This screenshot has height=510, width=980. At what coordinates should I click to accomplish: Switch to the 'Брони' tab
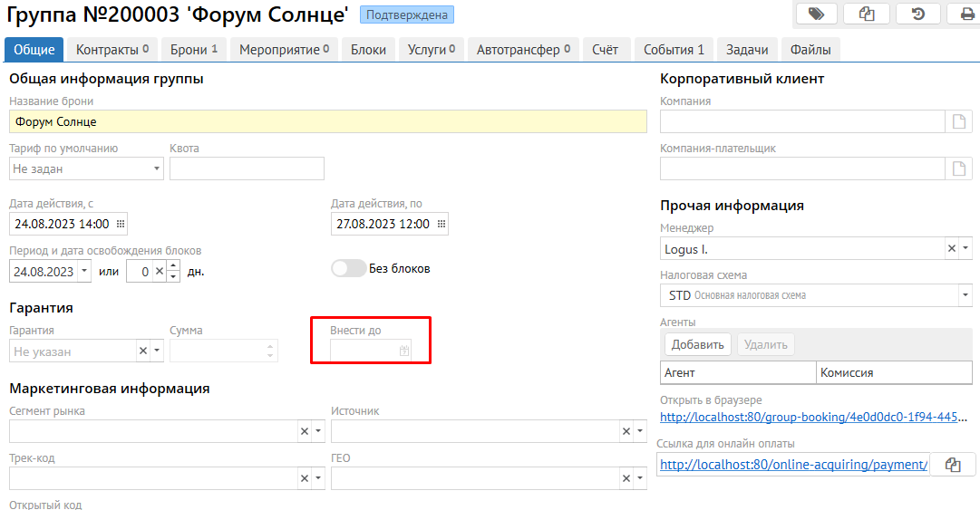(x=194, y=50)
